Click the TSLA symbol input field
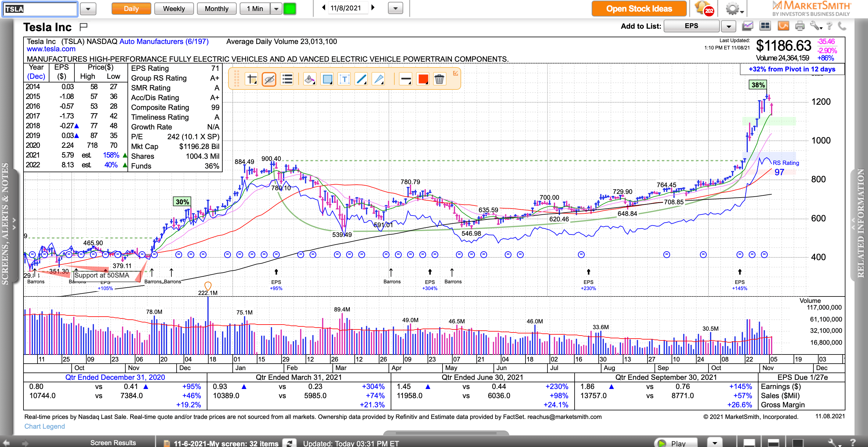 [x=40, y=9]
